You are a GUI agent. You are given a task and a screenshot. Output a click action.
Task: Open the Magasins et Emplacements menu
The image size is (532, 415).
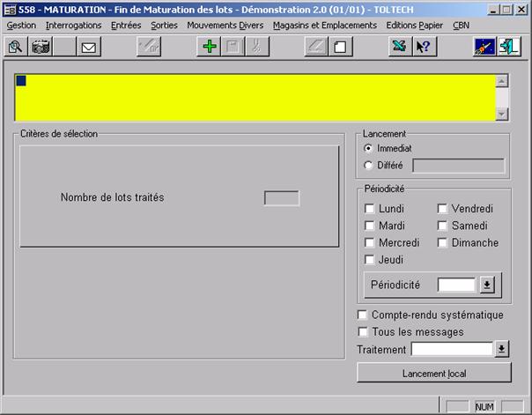point(324,26)
